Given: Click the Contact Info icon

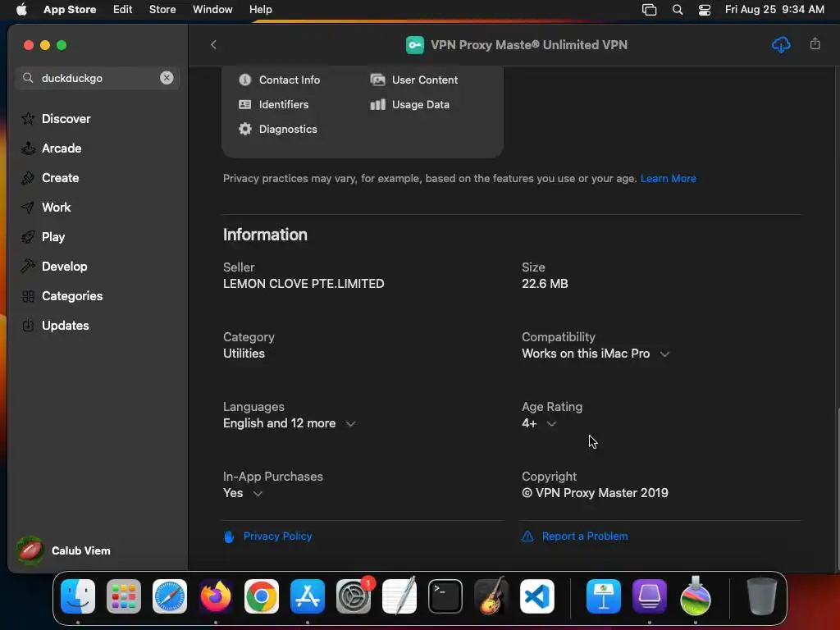Looking at the screenshot, I should 244,80.
